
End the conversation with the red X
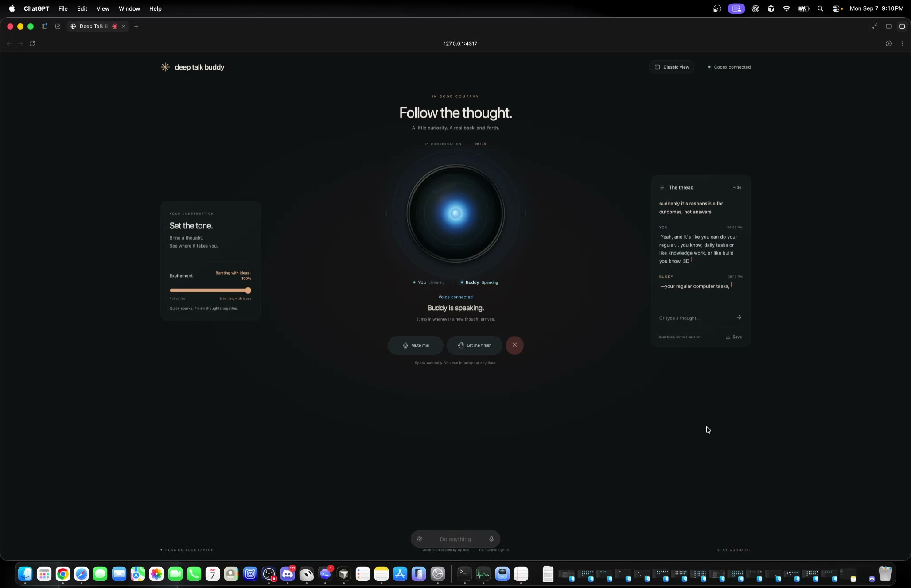click(514, 345)
